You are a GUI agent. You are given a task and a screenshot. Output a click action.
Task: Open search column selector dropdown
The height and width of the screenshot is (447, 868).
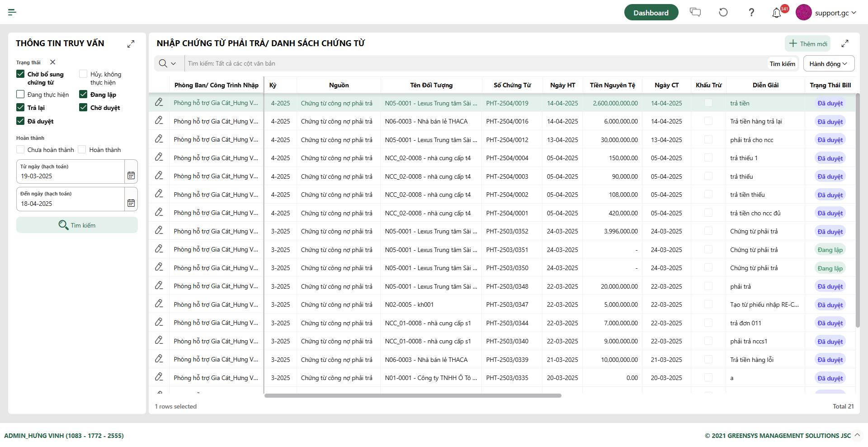coord(168,63)
